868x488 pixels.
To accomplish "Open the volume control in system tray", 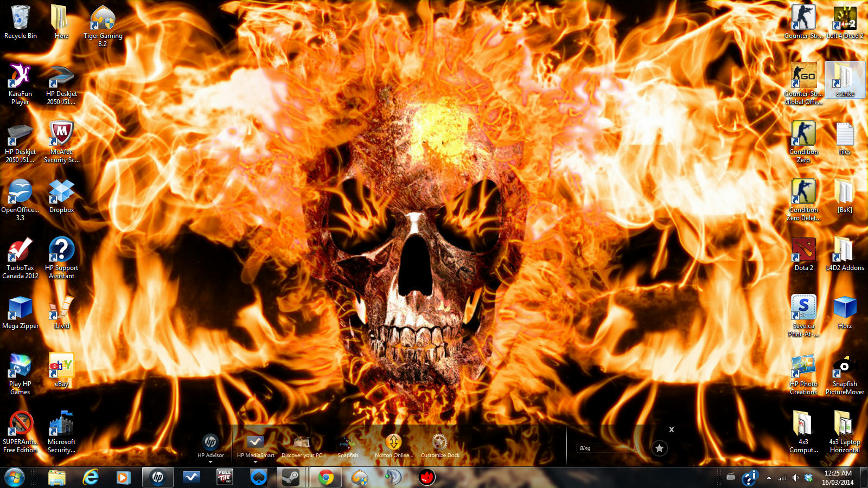I will [795, 478].
